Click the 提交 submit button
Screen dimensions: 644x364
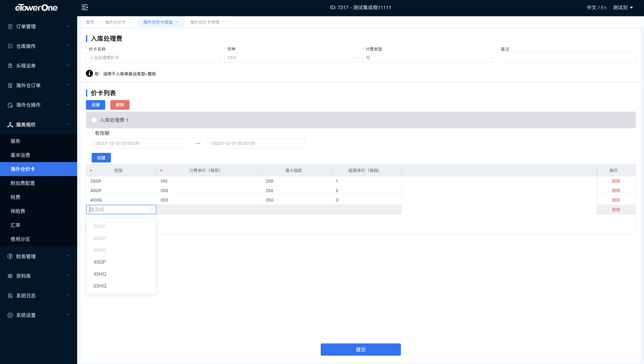tap(361, 350)
